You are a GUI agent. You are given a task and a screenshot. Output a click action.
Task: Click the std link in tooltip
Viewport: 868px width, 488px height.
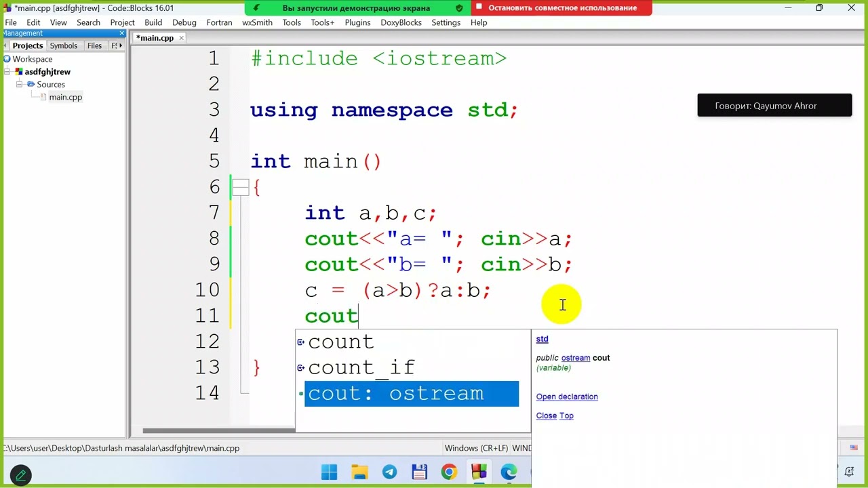(x=542, y=339)
